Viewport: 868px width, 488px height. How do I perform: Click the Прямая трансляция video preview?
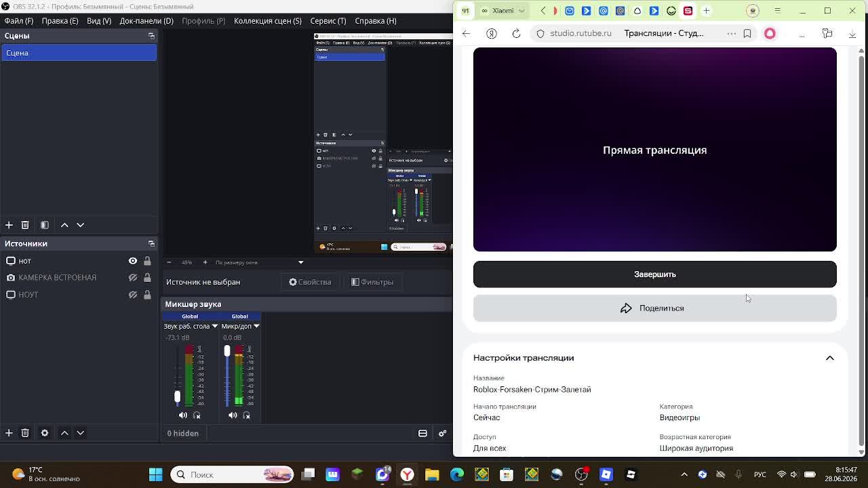655,150
